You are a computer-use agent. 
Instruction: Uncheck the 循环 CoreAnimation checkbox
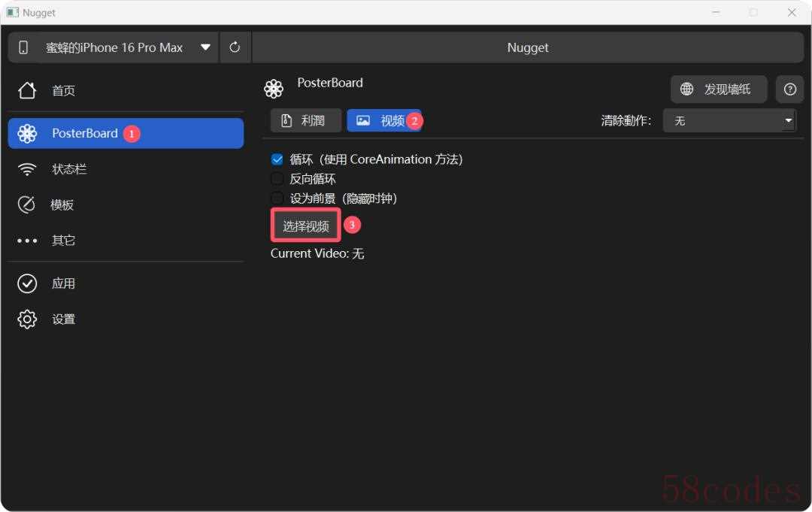[x=277, y=159]
